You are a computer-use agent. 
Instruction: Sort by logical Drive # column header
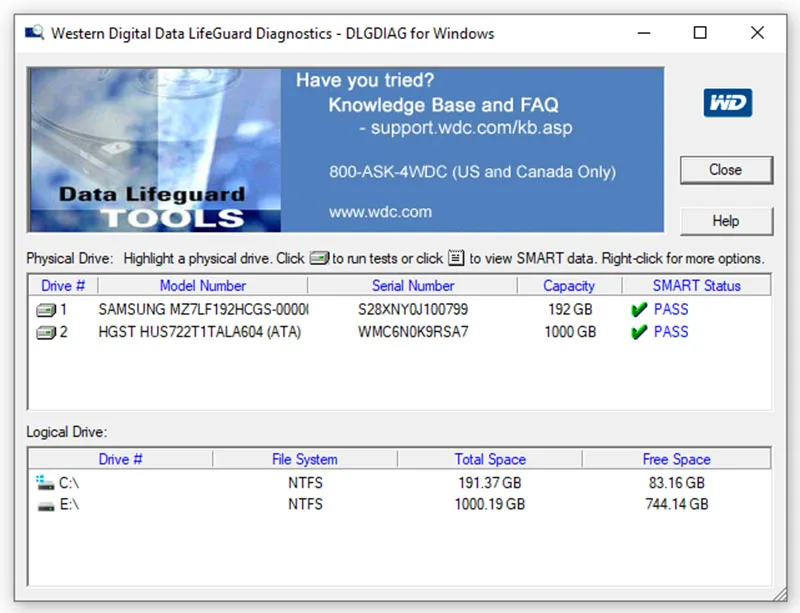pyautogui.click(x=120, y=459)
